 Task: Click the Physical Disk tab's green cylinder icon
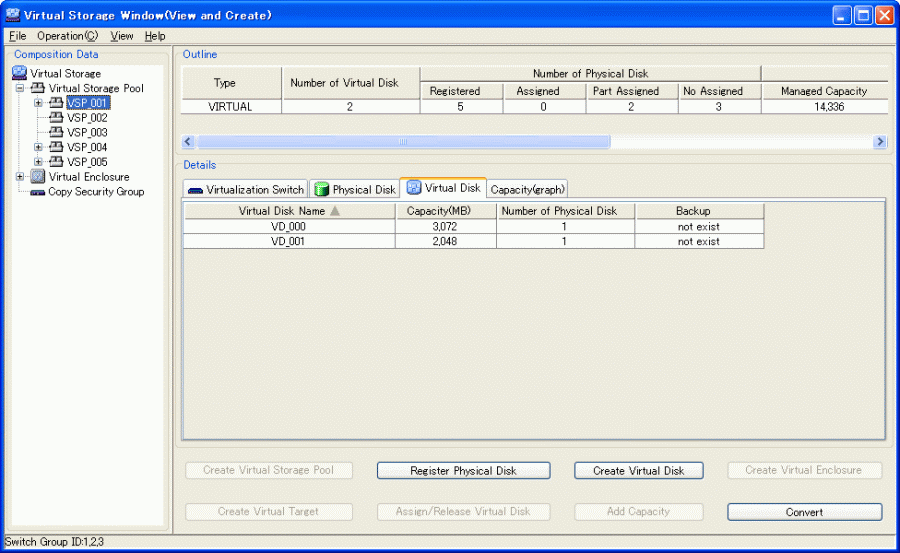[322, 189]
